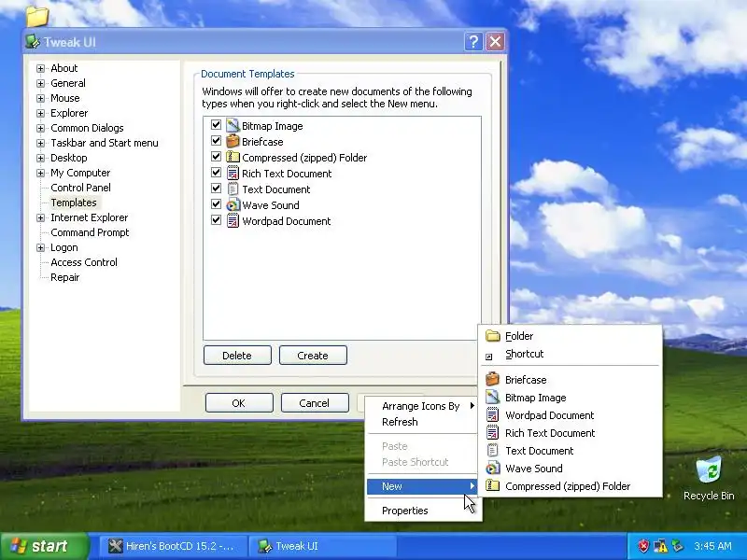This screenshot has width=747, height=560.
Task: Uncheck the Rich Text Document checkbox
Action: [x=217, y=173]
